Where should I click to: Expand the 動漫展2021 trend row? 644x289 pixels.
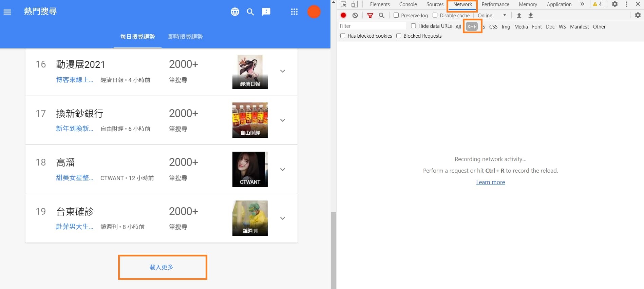(283, 71)
